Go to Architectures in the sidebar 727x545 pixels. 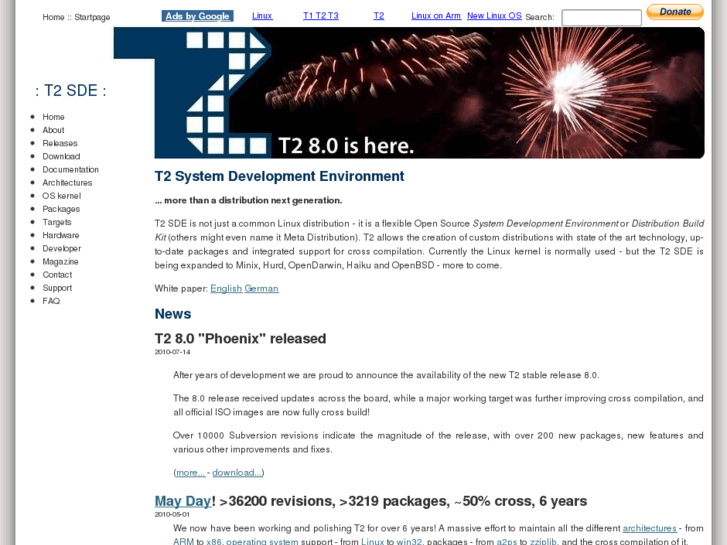(67, 183)
